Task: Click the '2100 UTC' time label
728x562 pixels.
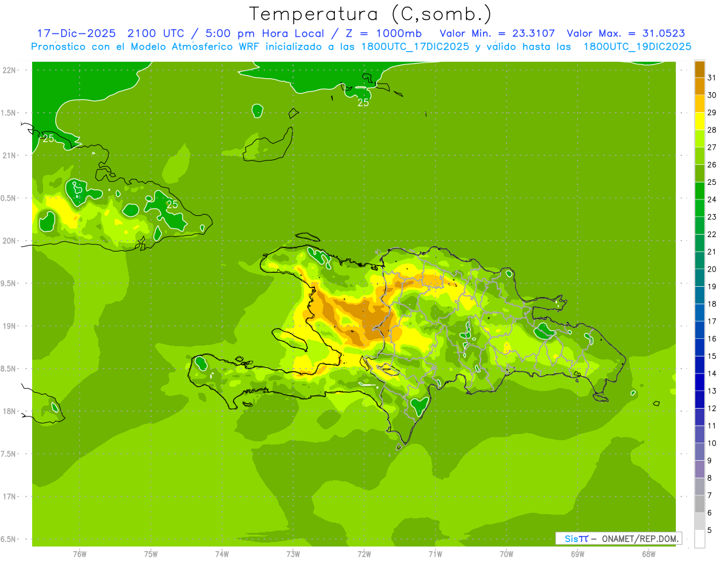Action: click(156, 33)
